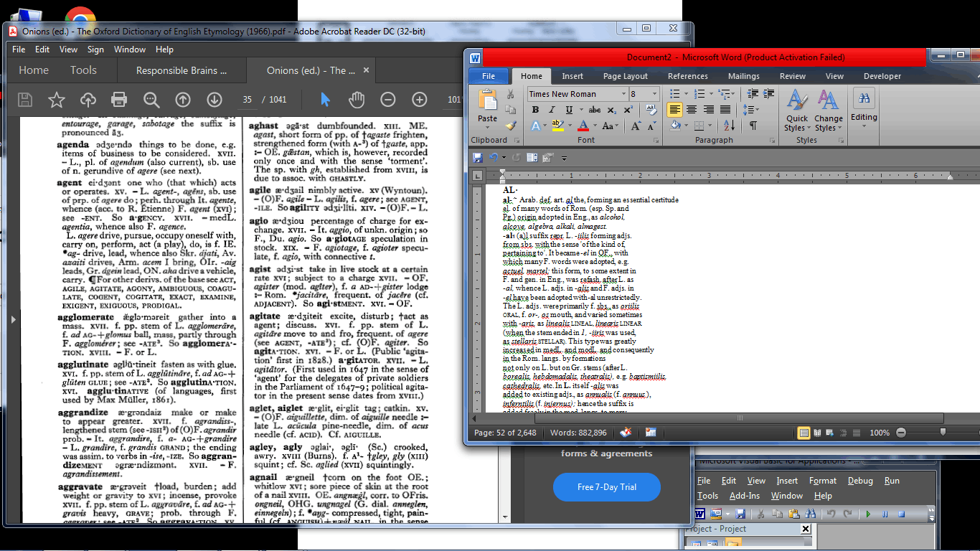
Task: Toggle Italic formatting in Word
Action: [x=552, y=110]
